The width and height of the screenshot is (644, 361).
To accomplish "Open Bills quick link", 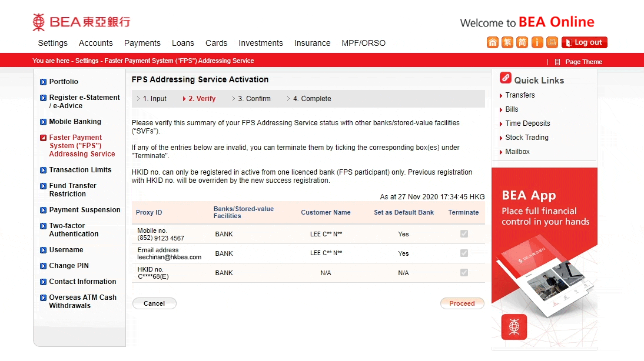I will point(512,109).
